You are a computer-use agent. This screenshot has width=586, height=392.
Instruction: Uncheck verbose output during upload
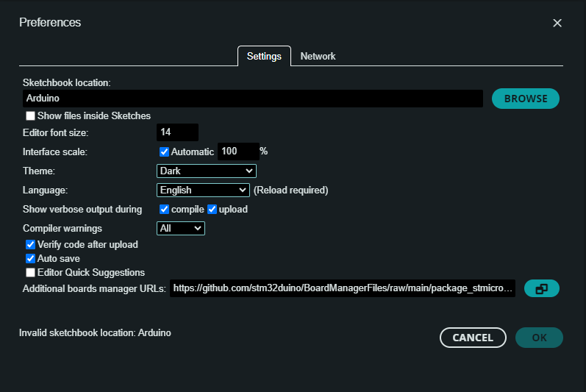(x=212, y=210)
